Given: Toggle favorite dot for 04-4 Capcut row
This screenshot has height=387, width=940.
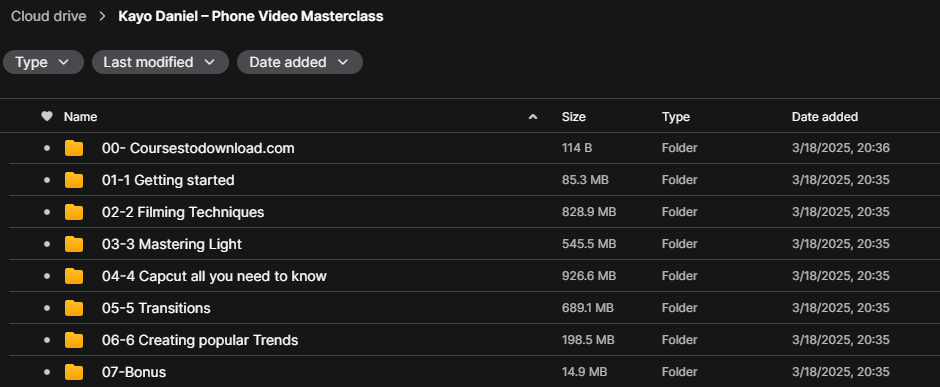Looking at the screenshot, I should pyautogui.click(x=47, y=276).
